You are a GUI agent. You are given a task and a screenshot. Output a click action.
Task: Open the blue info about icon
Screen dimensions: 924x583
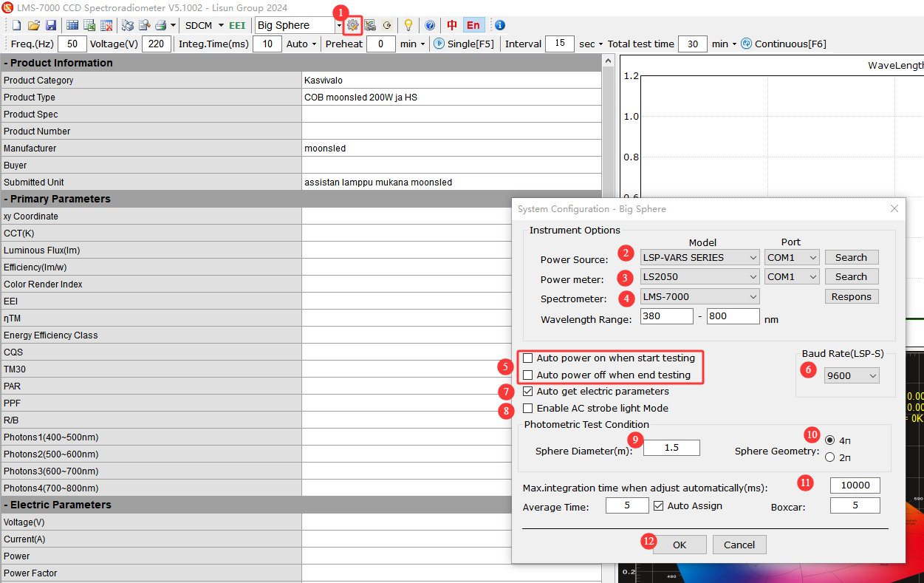pos(500,25)
